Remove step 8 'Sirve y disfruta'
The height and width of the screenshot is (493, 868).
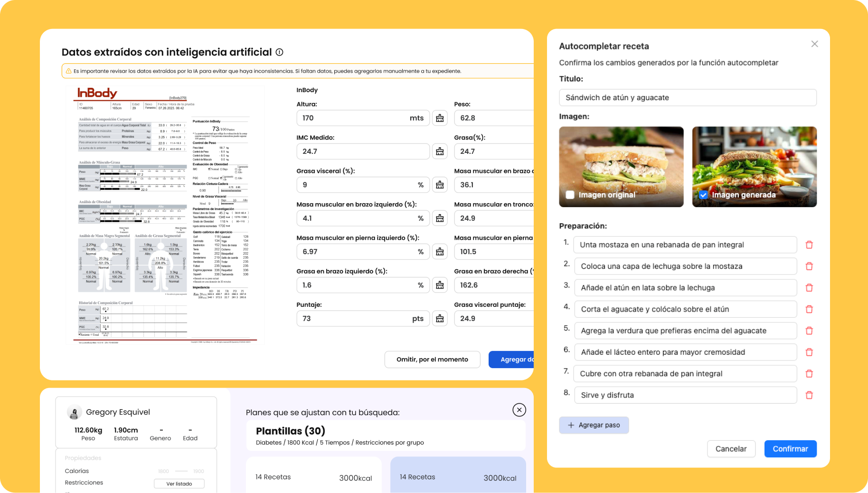point(809,395)
